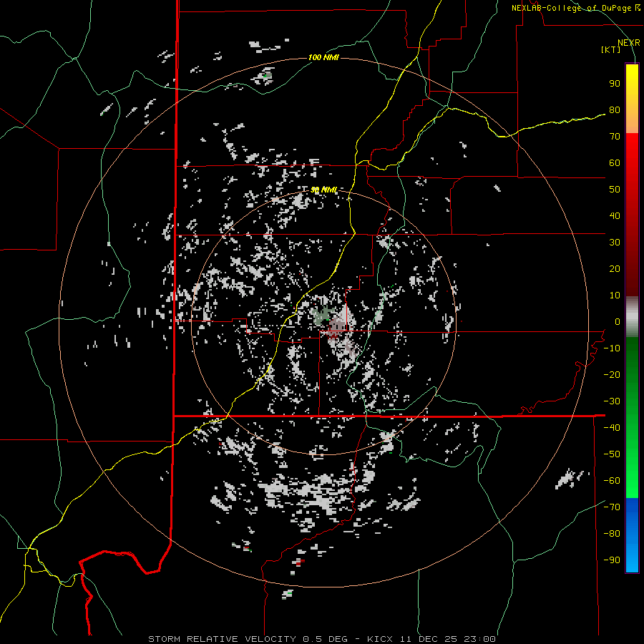
Task: Click the -90 scale label
Action: click(x=612, y=560)
